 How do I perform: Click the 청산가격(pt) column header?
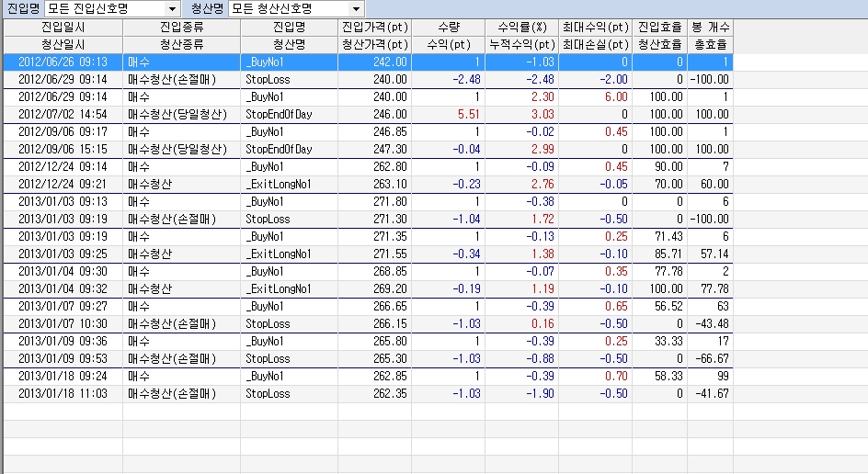point(374,44)
